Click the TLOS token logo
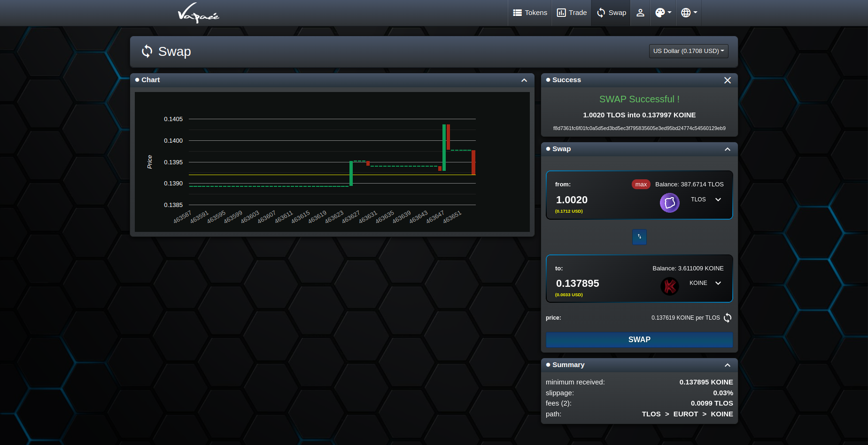The height and width of the screenshot is (445, 868). point(670,203)
